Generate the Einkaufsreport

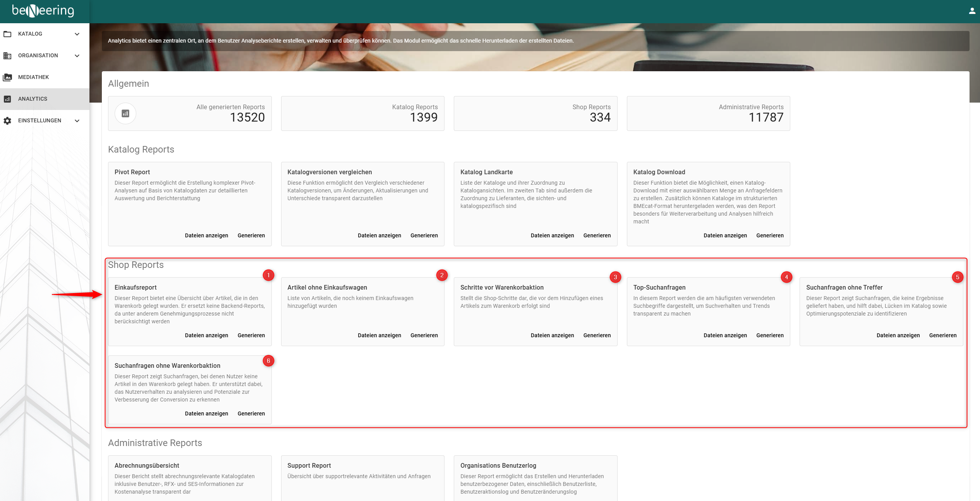[251, 335]
